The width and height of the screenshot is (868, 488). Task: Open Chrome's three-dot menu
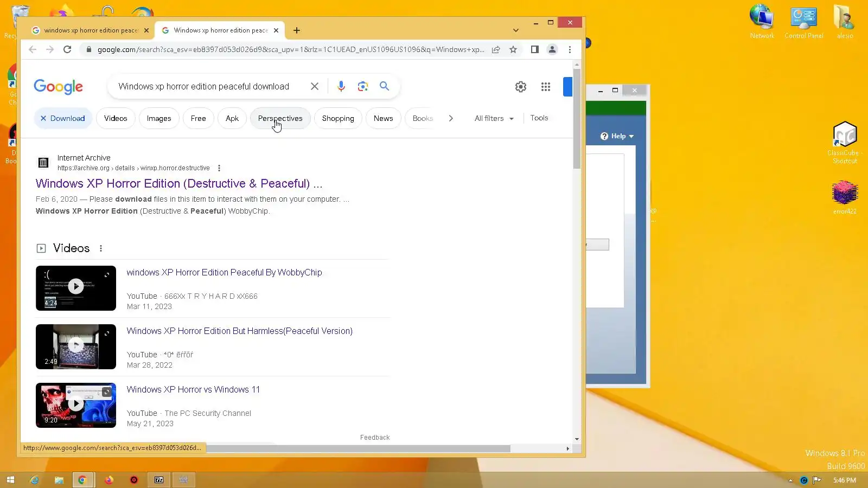tap(570, 49)
